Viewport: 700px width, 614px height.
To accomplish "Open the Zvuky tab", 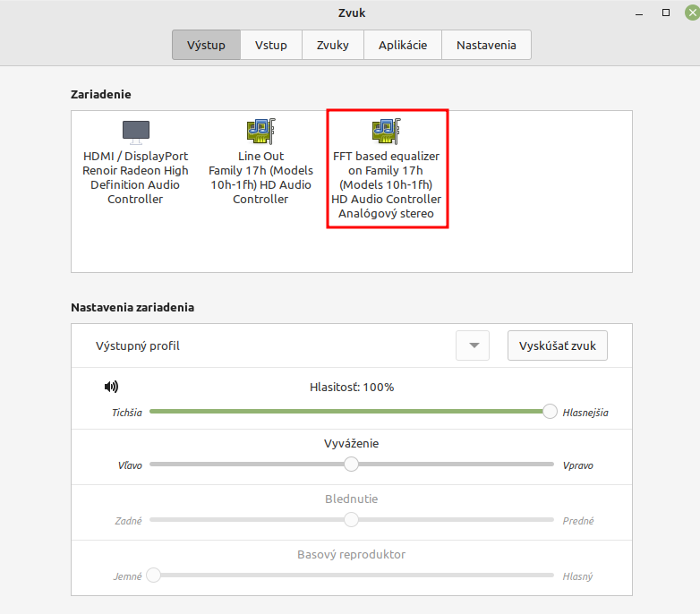I will pyautogui.click(x=332, y=45).
